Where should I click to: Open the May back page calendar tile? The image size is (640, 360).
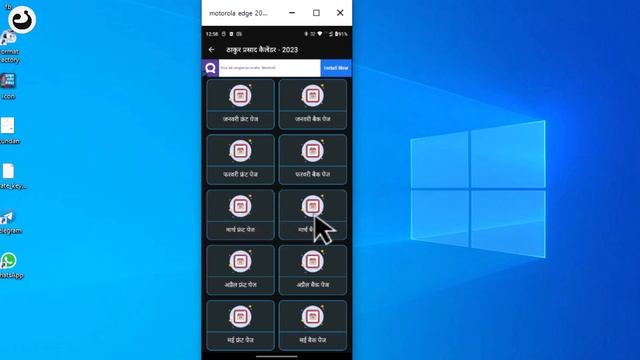(x=313, y=325)
